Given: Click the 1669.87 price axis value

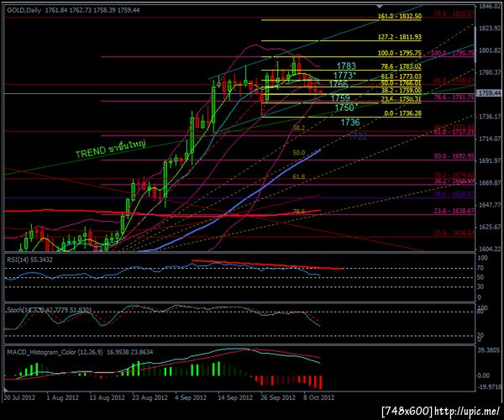Looking at the screenshot, I should 490,183.
